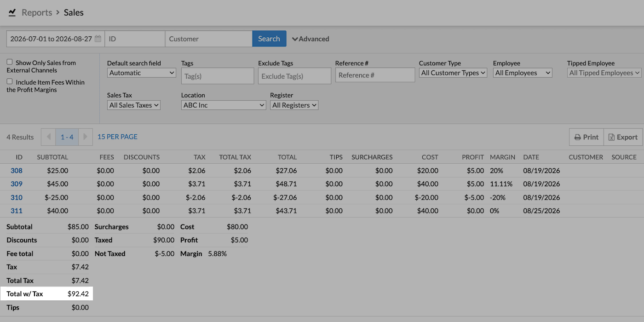644x322 pixels.
Task: Click the summary Margin 5.88% value
Action: [217, 253]
